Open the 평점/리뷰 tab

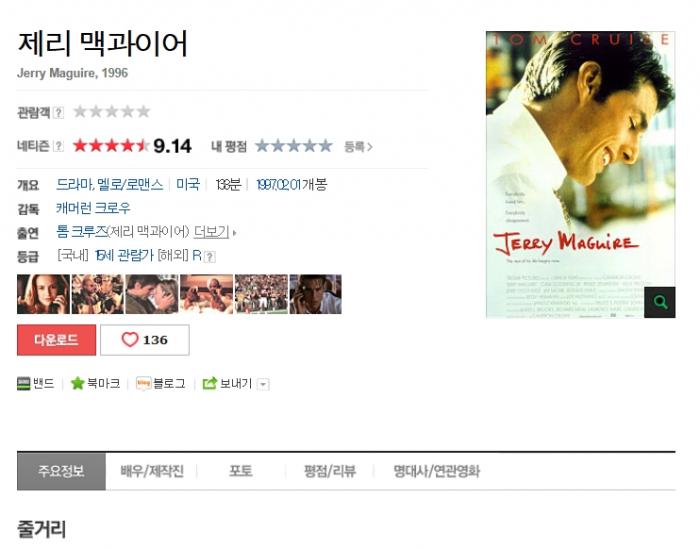(329, 471)
